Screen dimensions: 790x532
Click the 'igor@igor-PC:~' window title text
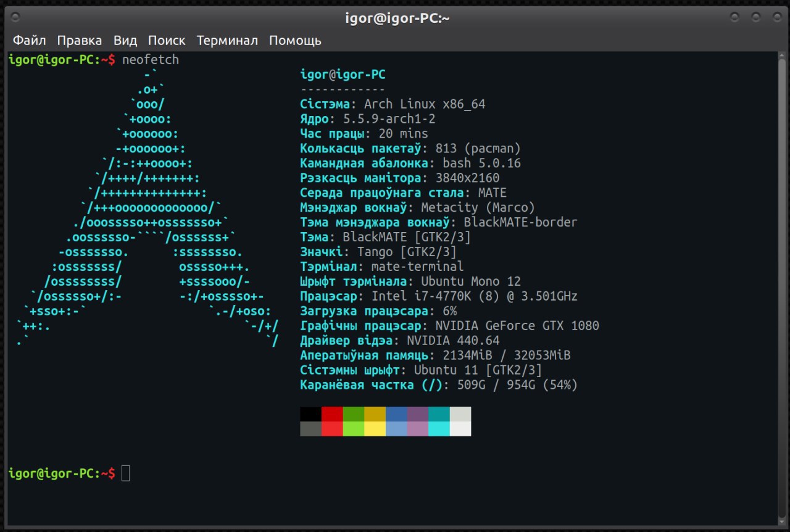point(397,18)
